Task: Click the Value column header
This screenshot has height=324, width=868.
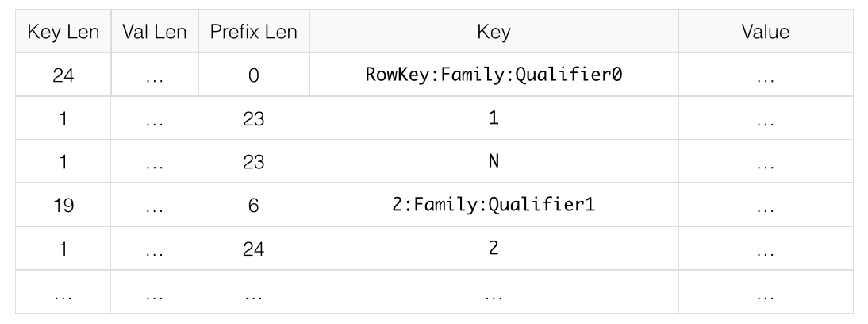Action: click(764, 33)
